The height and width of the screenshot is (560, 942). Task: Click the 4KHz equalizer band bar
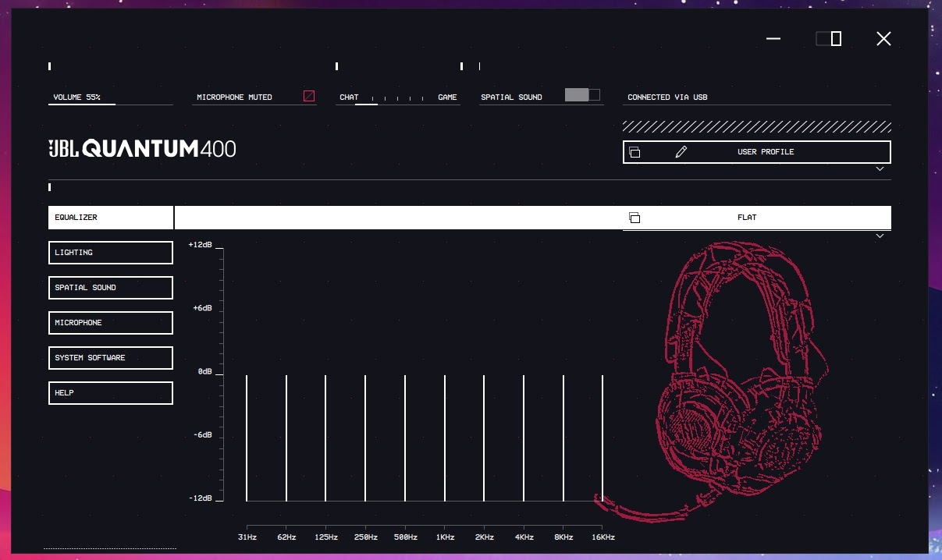pos(524,438)
